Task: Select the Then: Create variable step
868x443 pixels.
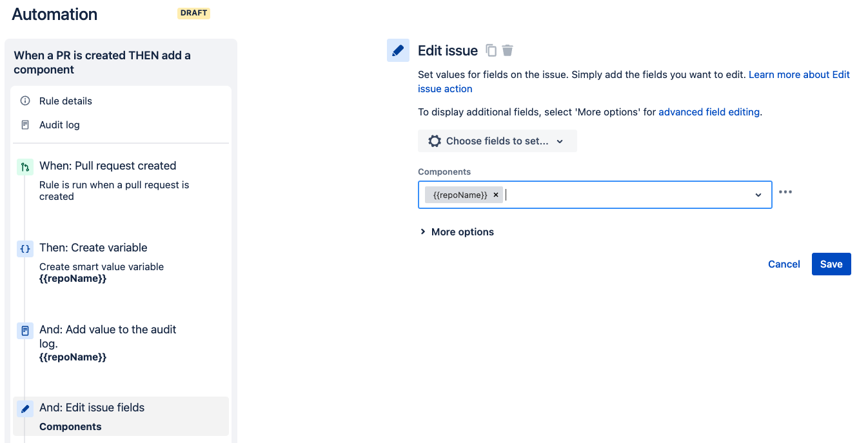Action: click(121, 263)
